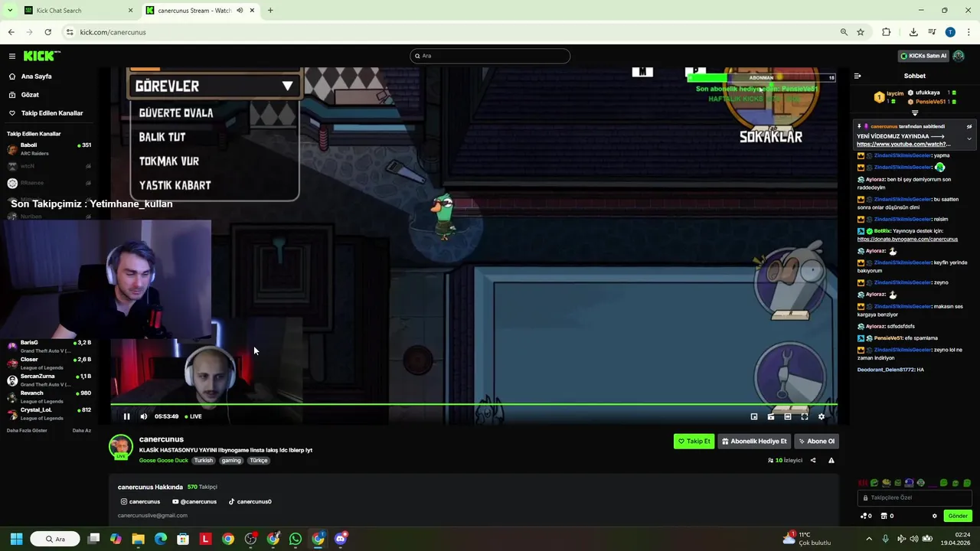Mute the stream player volume
This screenshot has width=980, height=551.
point(143,416)
